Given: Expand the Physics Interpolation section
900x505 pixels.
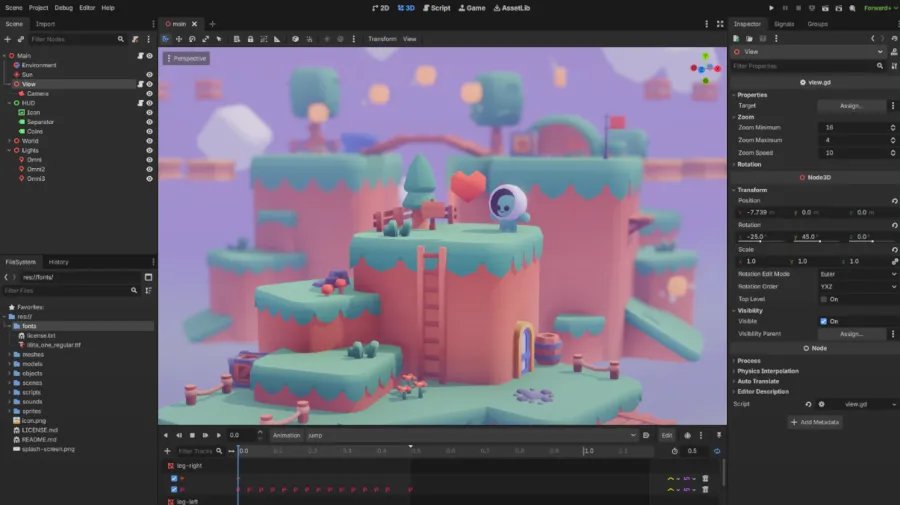Looking at the screenshot, I should click(769, 371).
